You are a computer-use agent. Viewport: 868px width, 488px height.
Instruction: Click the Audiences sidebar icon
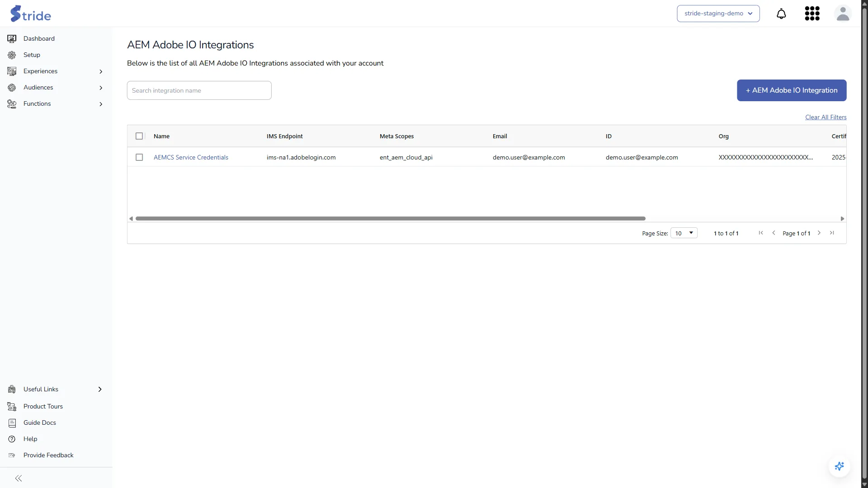(x=12, y=88)
